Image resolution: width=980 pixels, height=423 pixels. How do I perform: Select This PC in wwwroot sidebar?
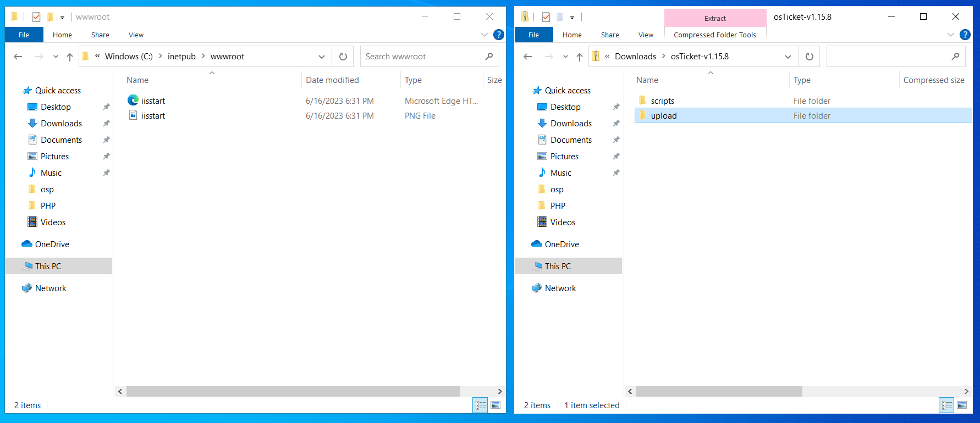click(58, 266)
